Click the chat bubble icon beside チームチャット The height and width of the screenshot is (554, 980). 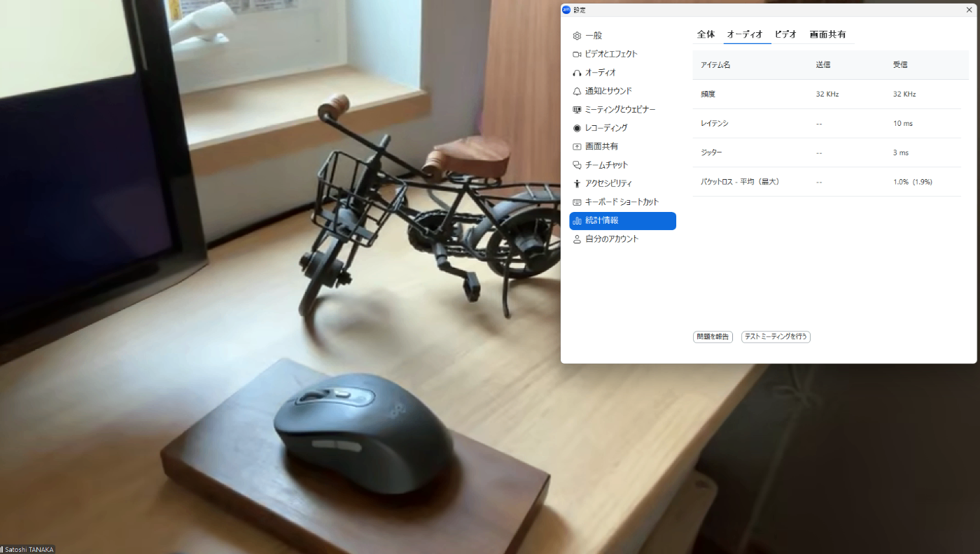577,165
